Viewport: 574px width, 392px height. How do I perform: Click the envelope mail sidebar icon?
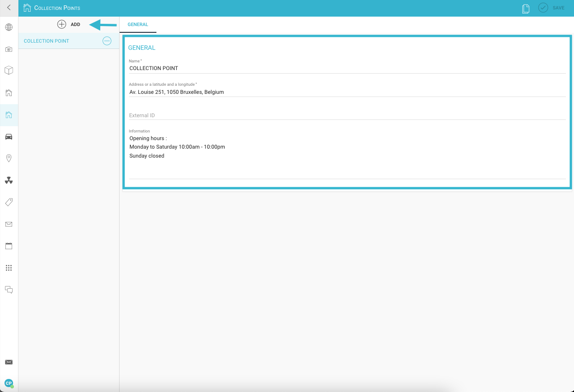coord(9,224)
